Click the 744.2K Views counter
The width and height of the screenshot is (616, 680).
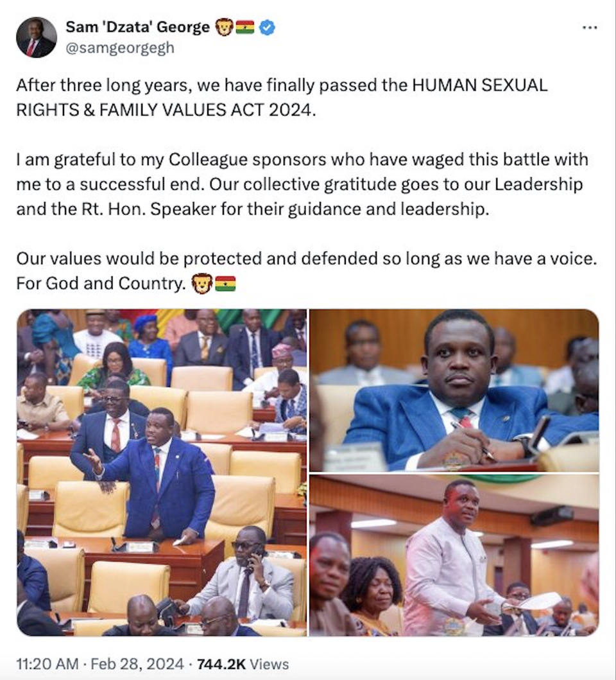coord(243,664)
